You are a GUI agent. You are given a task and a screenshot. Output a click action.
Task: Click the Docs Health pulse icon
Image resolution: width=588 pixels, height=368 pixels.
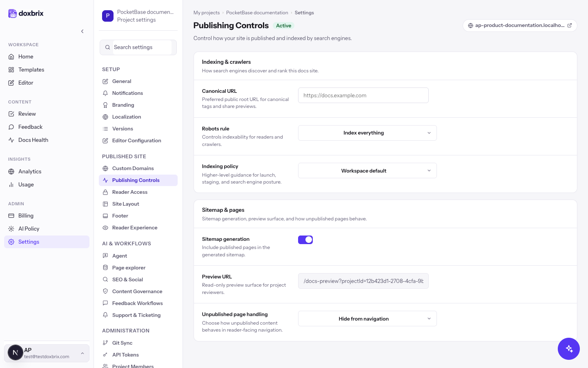(11, 140)
